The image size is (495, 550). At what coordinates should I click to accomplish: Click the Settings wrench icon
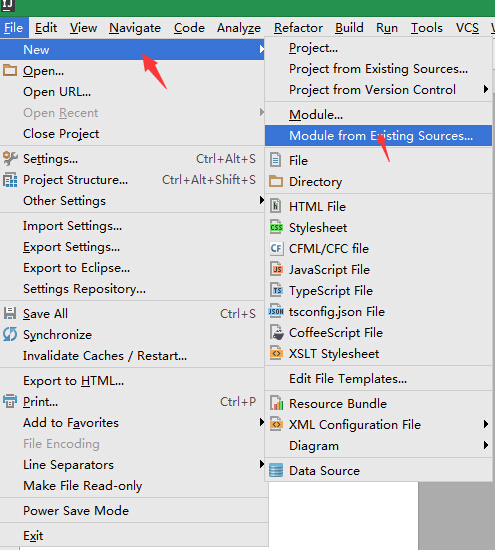(10, 159)
